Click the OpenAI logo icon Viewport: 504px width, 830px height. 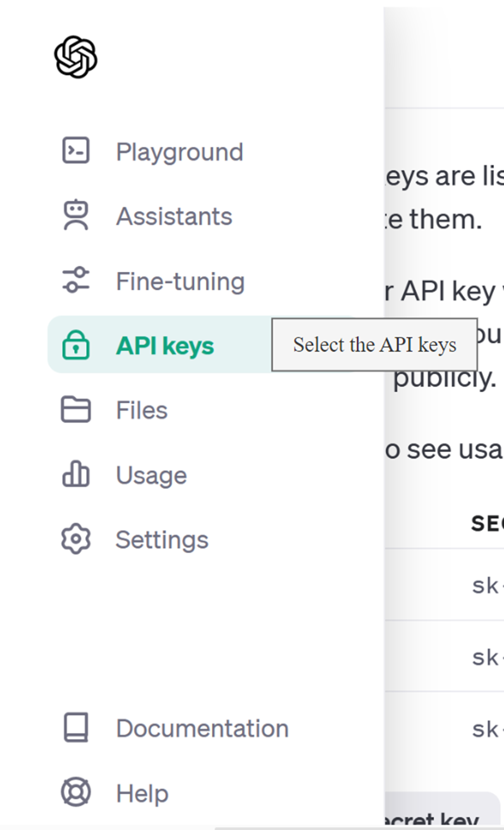pyautogui.click(x=76, y=57)
